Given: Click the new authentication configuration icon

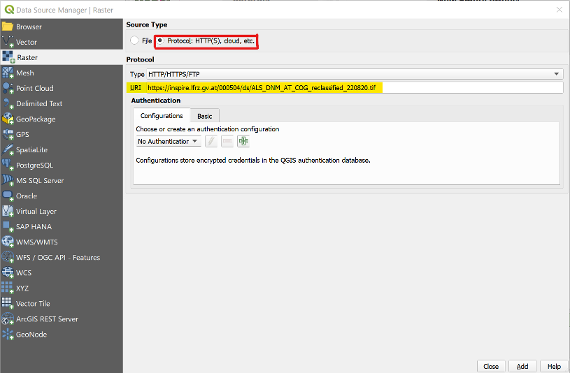Looking at the screenshot, I should pyautogui.click(x=243, y=141).
